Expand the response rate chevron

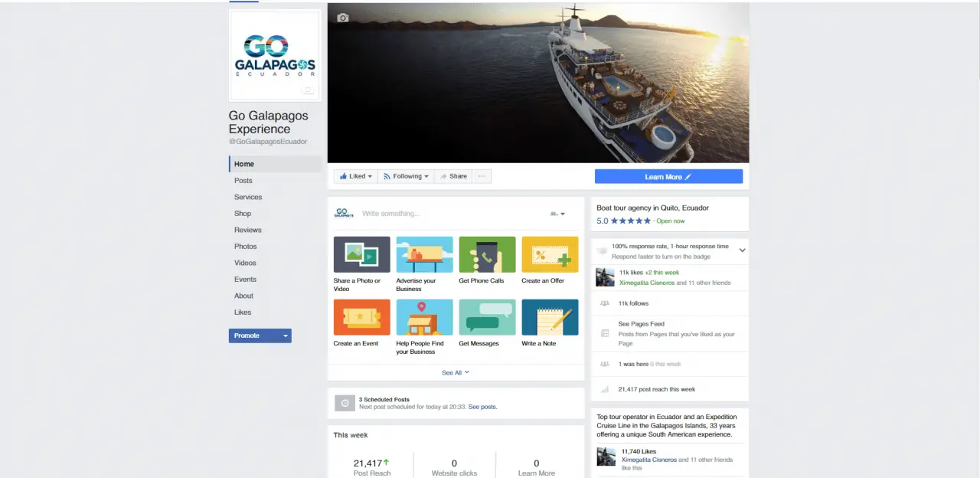coord(742,250)
